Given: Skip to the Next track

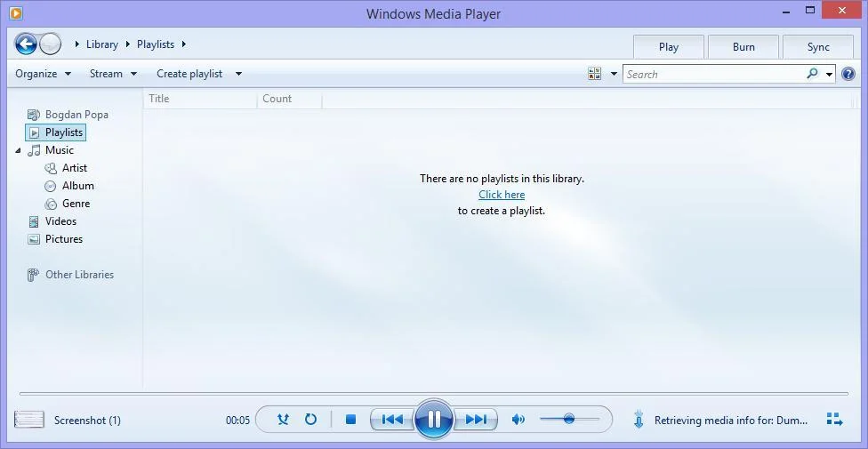Looking at the screenshot, I should 476,420.
